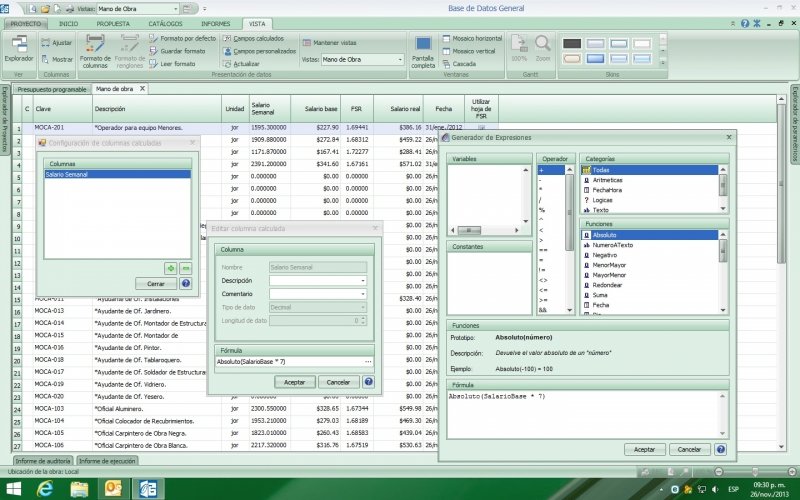The height and width of the screenshot is (500, 800).
Task: Click the Campos calculados ribbon icon
Action: pos(228,38)
